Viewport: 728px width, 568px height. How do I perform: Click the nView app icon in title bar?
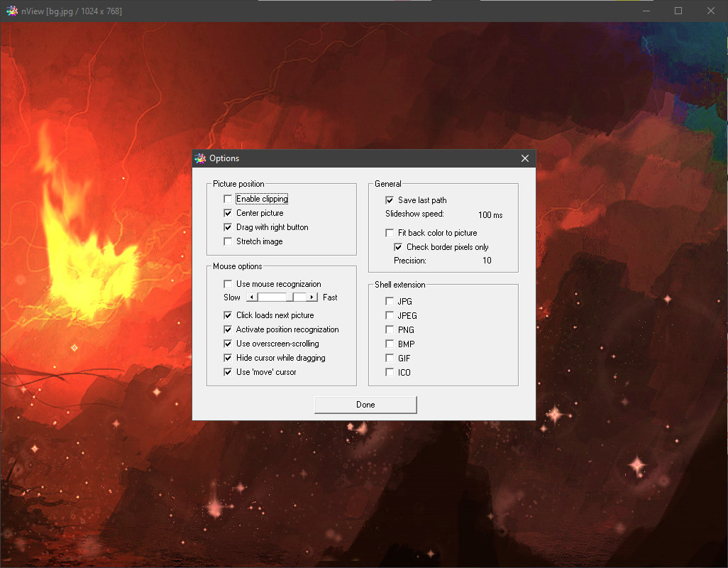(x=12, y=11)
